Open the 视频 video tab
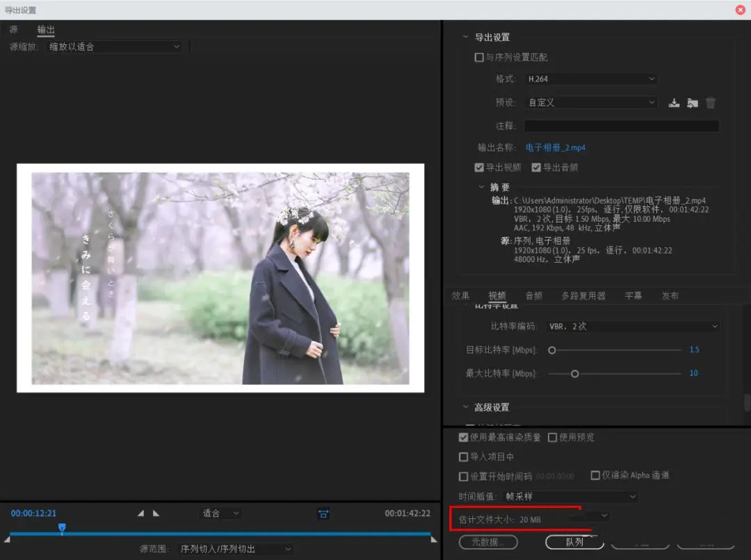751x560 pixels. click(x=497, y=296)
